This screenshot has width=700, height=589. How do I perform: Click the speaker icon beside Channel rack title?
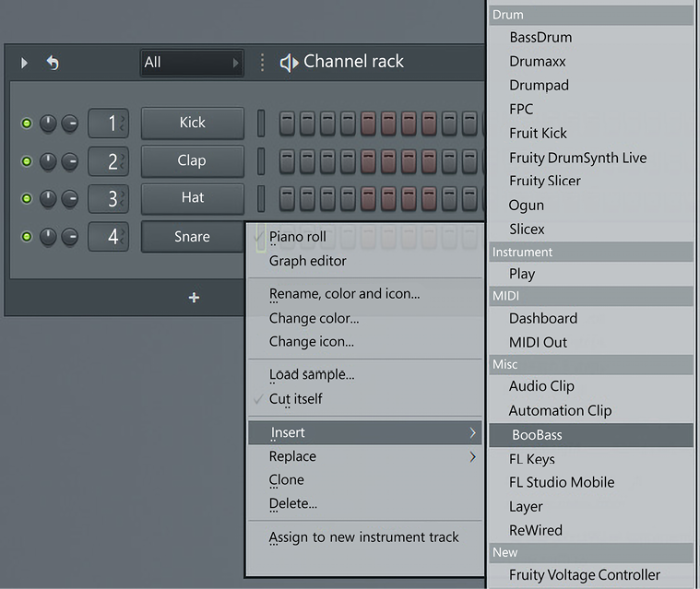pyautogui.click(x=289, y=63)
